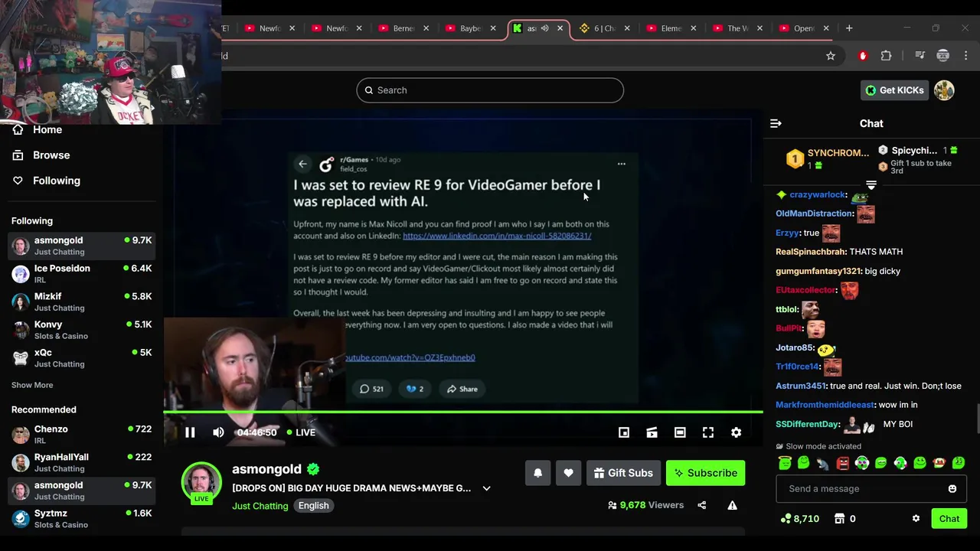Click the green LIVE indicator in player
The height and width of the screenshot is (551, 980).
(301, 432)
